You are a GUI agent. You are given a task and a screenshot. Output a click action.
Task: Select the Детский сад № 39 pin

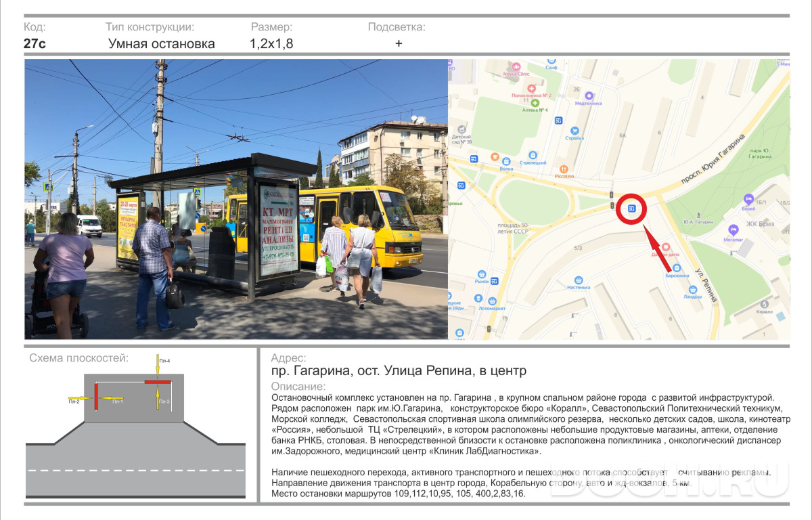click(463, 129)
